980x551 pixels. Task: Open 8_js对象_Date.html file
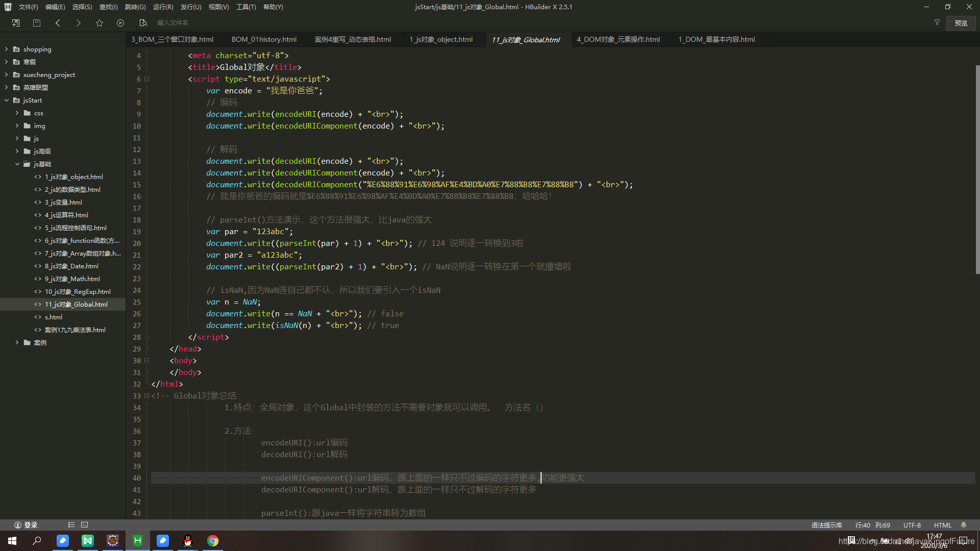tap(71, 266)
